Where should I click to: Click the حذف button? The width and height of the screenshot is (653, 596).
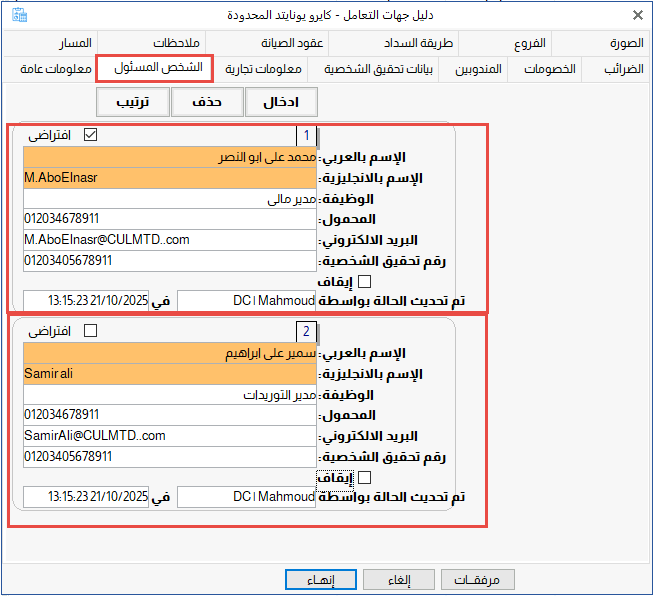point(207,102)
